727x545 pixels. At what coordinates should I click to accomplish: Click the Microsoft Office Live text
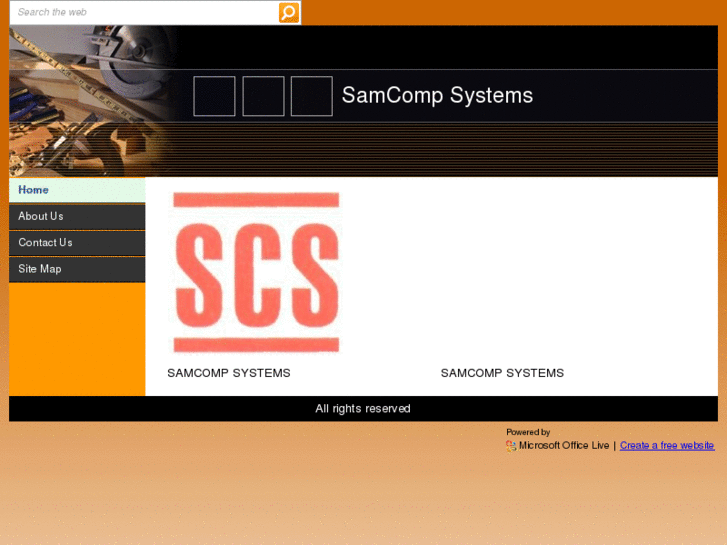(564, 445)
